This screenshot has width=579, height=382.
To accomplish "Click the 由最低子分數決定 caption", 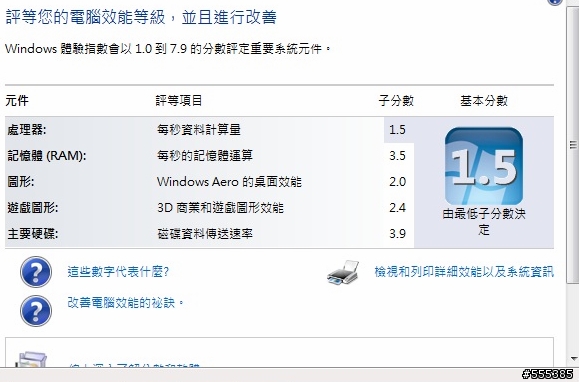I will [x=484, y=221].
